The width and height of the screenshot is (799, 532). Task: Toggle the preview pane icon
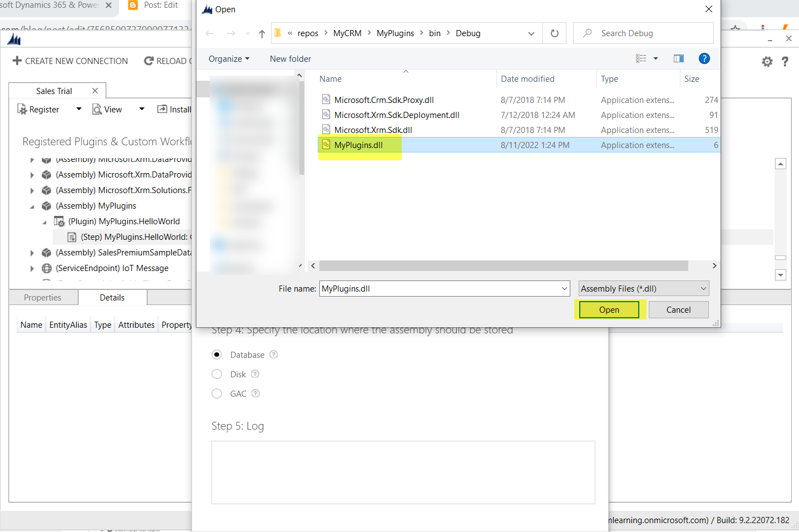[679, 58]
